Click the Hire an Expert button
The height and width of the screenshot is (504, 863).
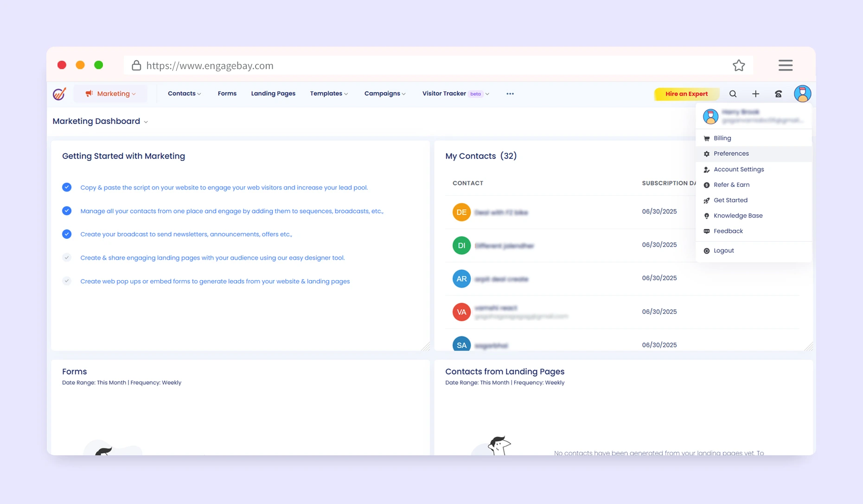coord(686,94)
